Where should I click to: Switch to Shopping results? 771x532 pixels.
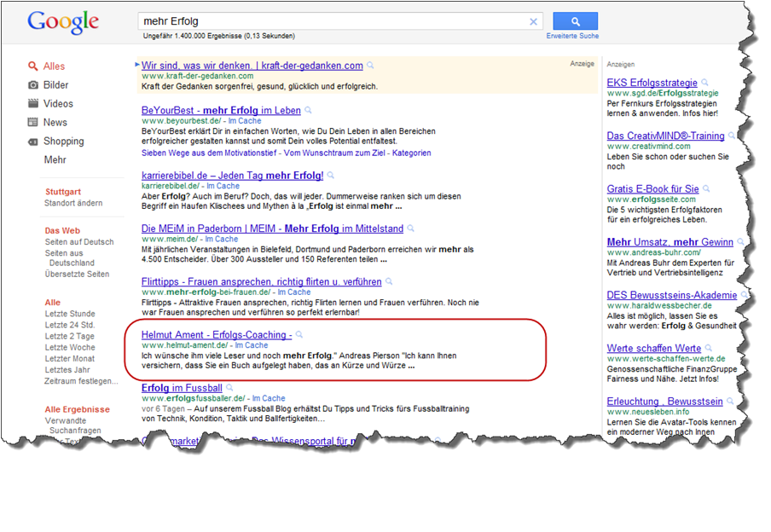click(x=63, y=142)
